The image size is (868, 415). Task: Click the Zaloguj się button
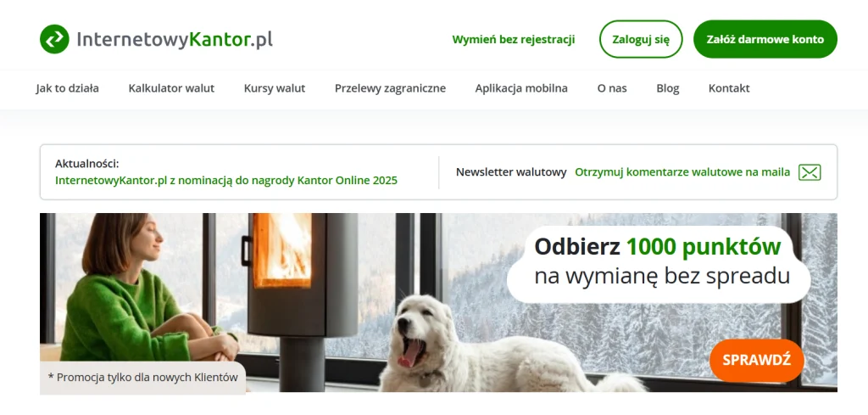pos(641,39)
